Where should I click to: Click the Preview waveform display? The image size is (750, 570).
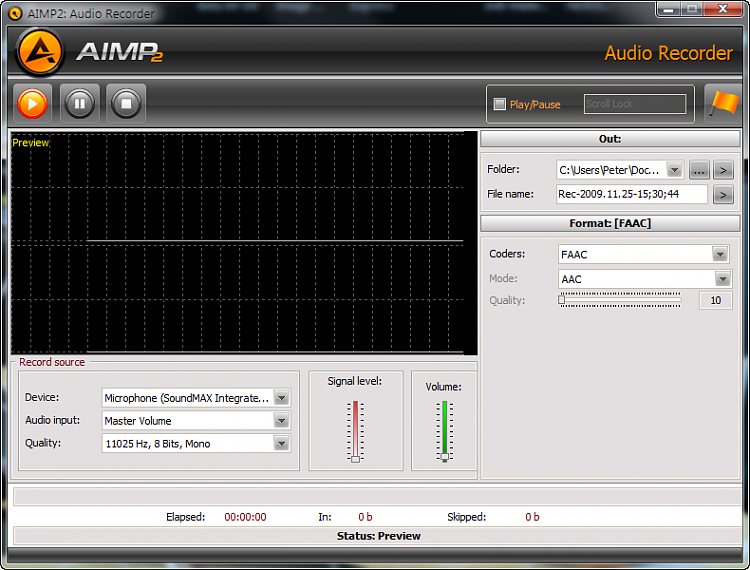244,243
